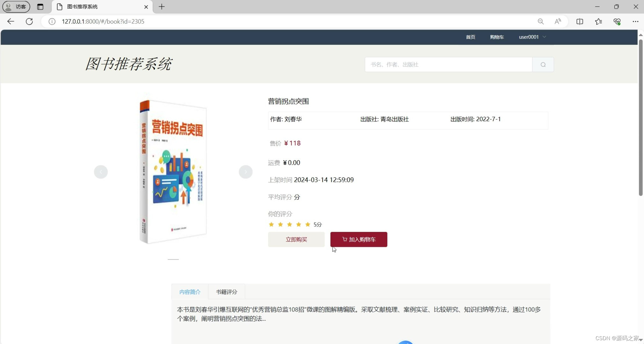644x344 pixels.
Task: Switch to the 书籍评分 tab
Action: (x=226, y=291)
